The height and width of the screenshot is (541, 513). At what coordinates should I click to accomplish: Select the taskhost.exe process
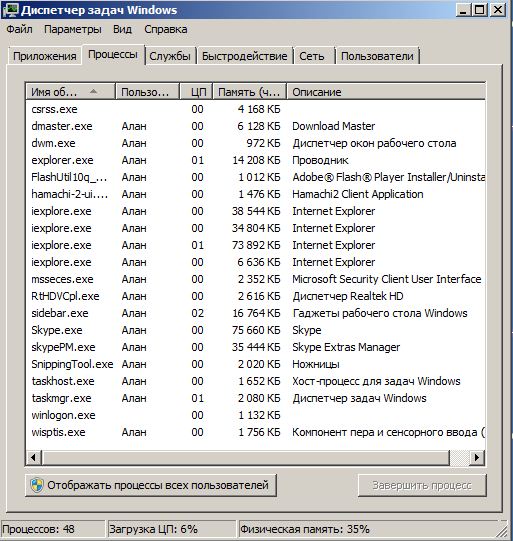click(255, 381)
